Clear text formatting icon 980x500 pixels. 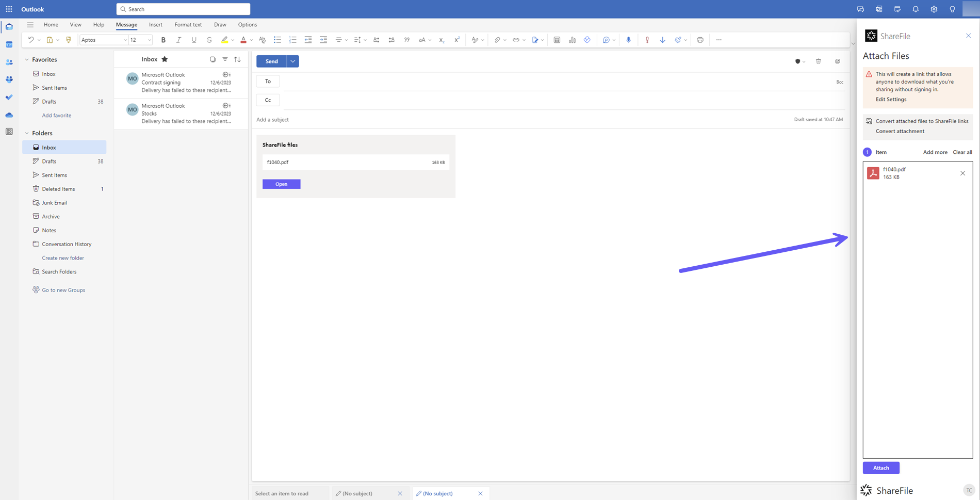[262, 40]
